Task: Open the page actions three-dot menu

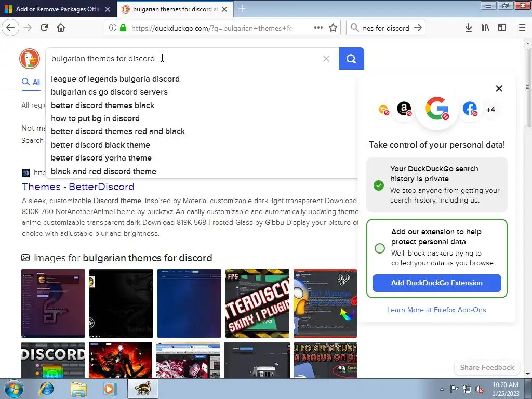Action: pyautogui.click(x=318, y=28)
